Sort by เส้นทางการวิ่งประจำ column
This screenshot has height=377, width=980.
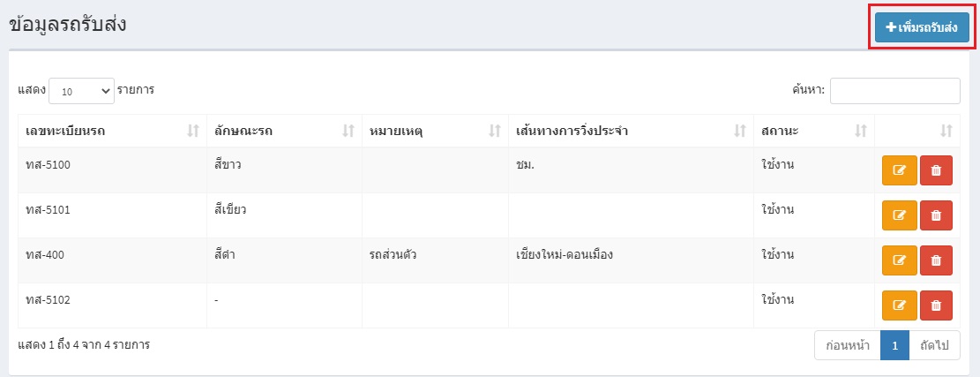(x=632, y=132)
